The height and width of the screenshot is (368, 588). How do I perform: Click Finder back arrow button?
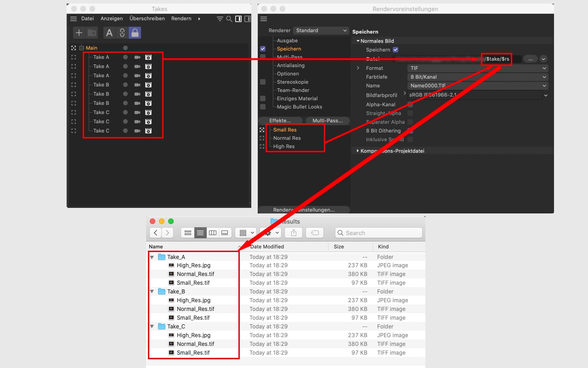pyautogui.click(x=156, y=233)
